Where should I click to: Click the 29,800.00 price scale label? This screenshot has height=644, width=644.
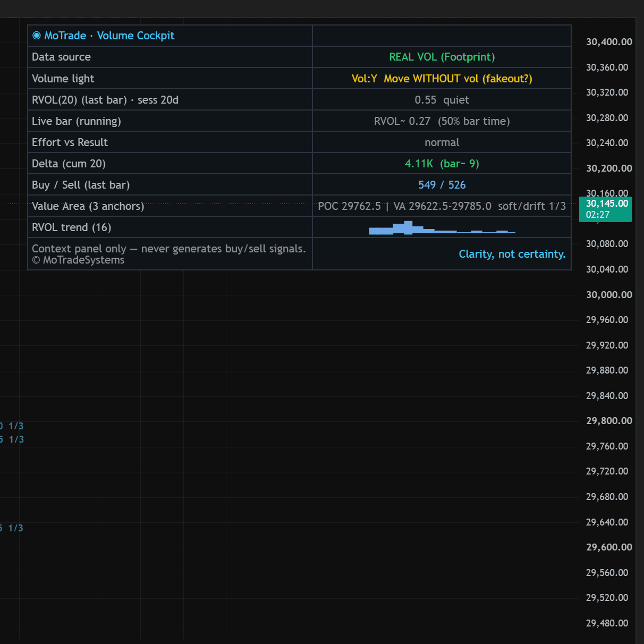click(x=609, y=421)
